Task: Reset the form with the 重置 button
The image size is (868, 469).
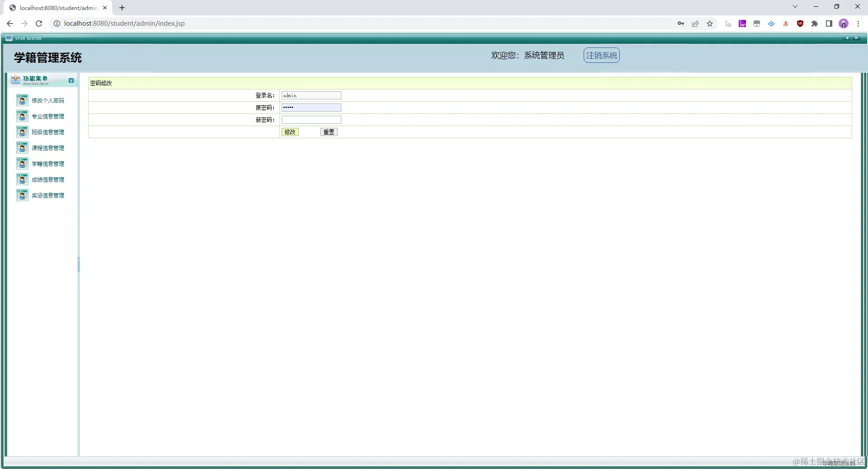Action: click(x=329, y=132)
